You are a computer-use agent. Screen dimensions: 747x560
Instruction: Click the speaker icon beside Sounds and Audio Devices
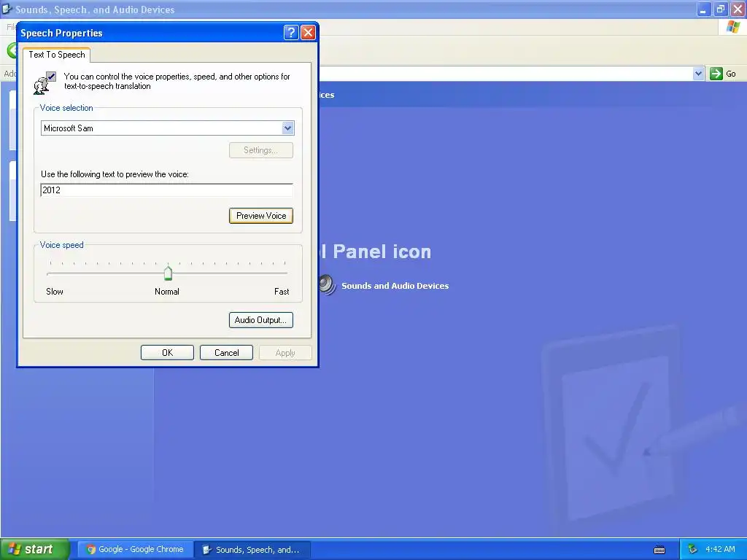pyautogui.click(x=328, y=285)
